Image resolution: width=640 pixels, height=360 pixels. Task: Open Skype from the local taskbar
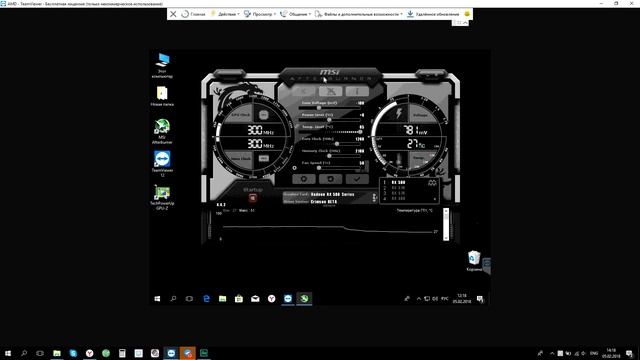pyautogui.click(x=73, y=353)
